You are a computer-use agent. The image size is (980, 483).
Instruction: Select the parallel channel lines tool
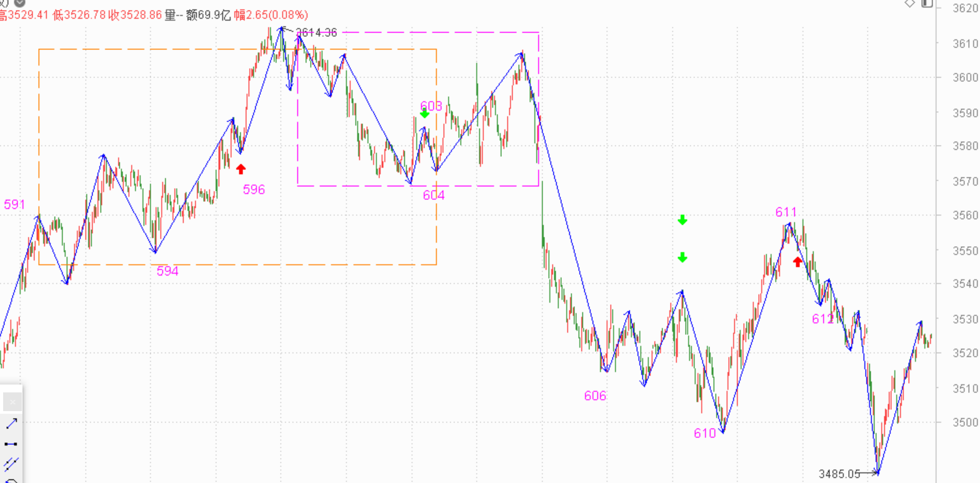click(x=11, y=464)
